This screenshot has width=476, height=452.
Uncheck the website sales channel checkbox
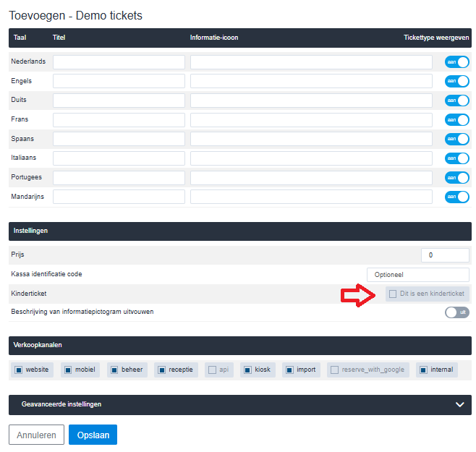(19, 370)
